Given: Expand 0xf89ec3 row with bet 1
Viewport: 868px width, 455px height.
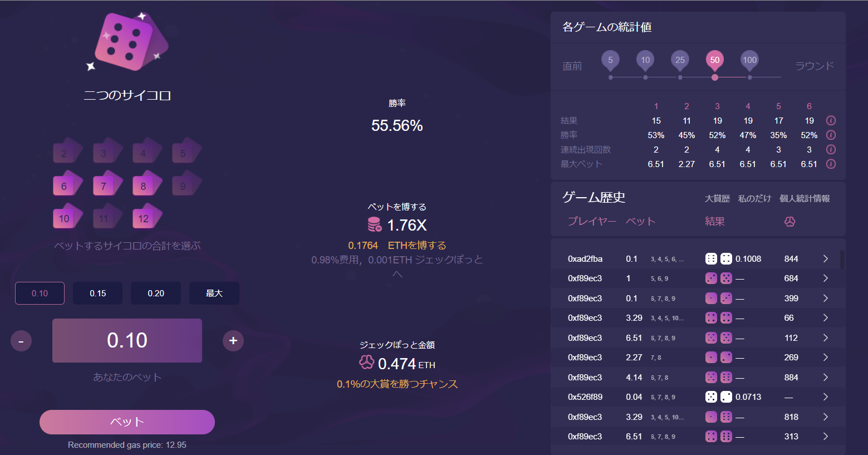Looking at the screenshot, I should point(825,278).
